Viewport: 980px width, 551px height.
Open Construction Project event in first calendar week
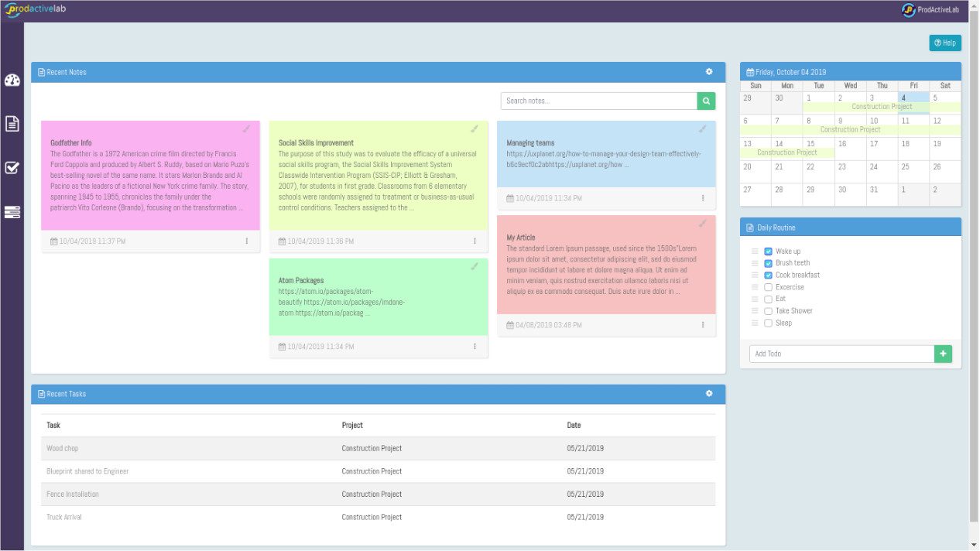[x=882, y=107]
